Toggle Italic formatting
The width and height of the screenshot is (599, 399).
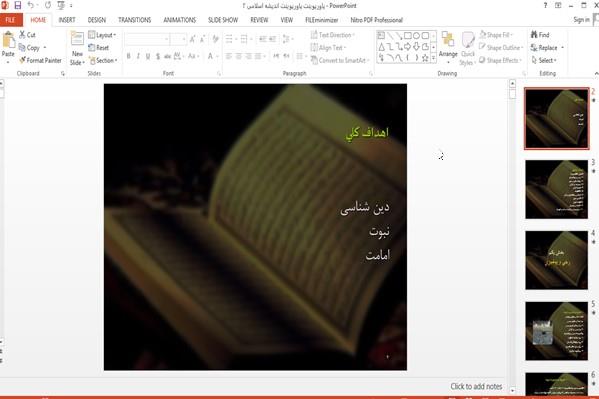tap(138, 56)
